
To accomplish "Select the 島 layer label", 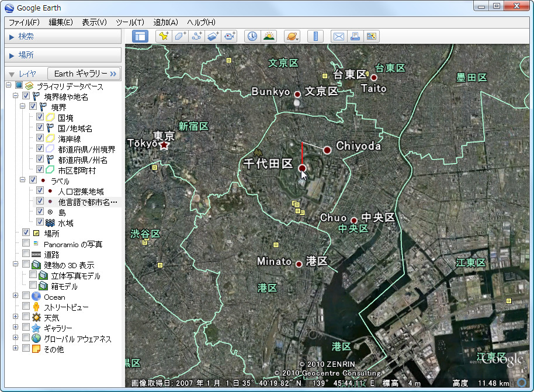I will (x=62, y=213).
